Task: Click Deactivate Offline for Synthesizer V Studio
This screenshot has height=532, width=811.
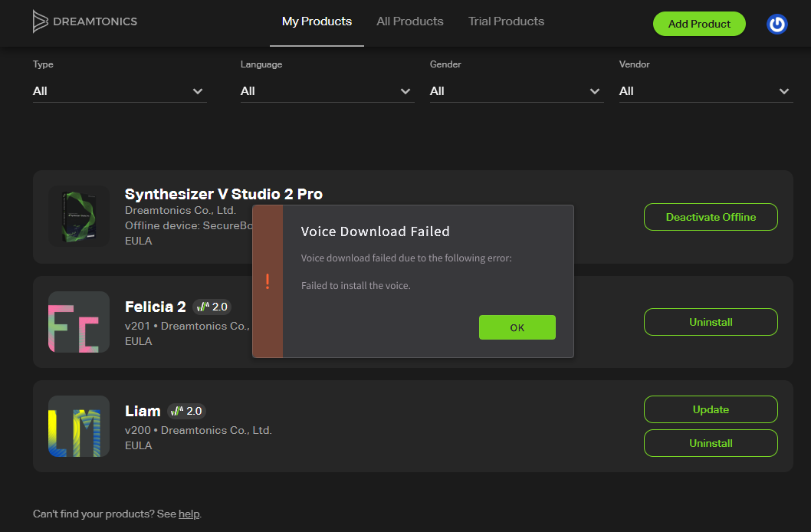Action: [x=711, y=217]
